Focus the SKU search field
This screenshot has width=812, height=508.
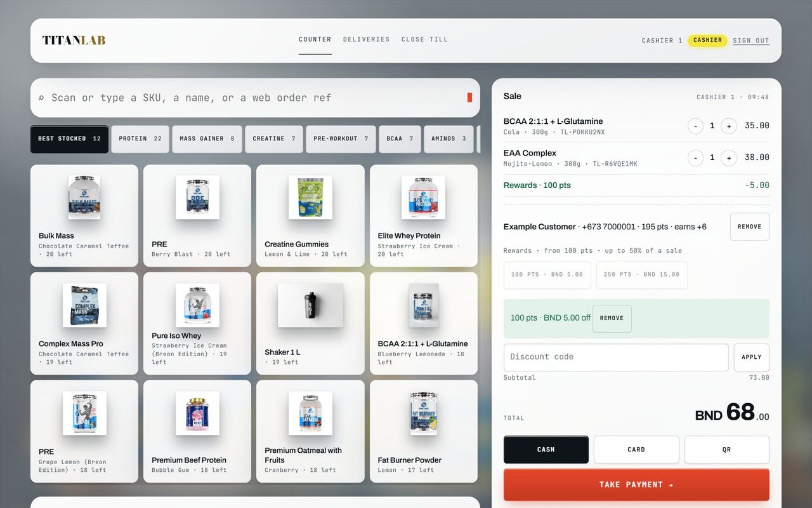click(255, 98)
